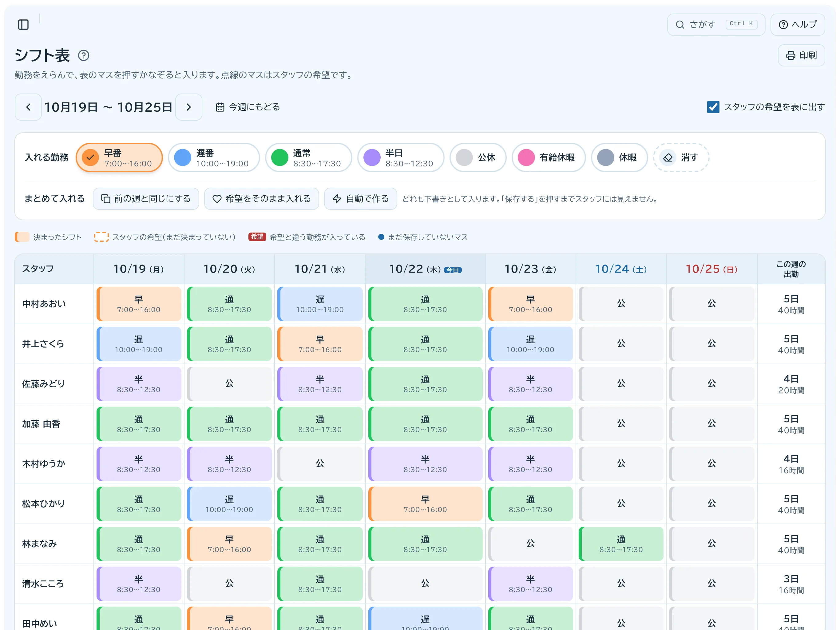Click 松本ひかり early shift on 10/22
Image resolution: width=840 pixels, height=630 pixels.
(x=425, y=504)
